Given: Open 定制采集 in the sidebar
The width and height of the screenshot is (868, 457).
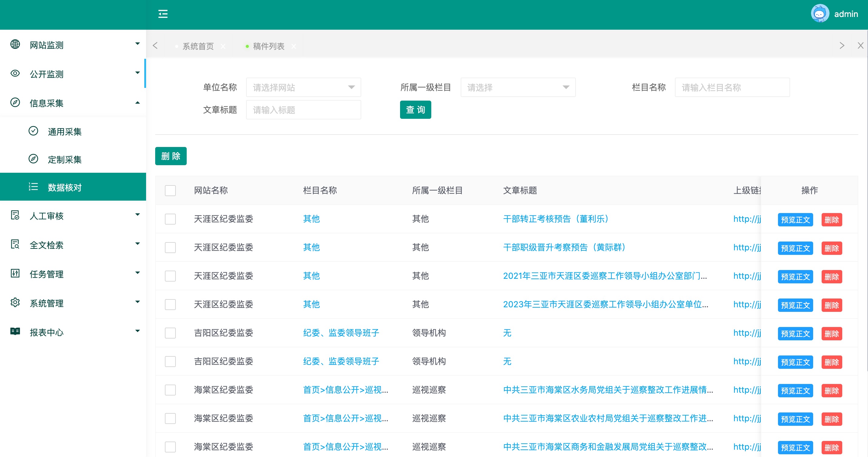Looking at the screenshot, I should [65, 159].
